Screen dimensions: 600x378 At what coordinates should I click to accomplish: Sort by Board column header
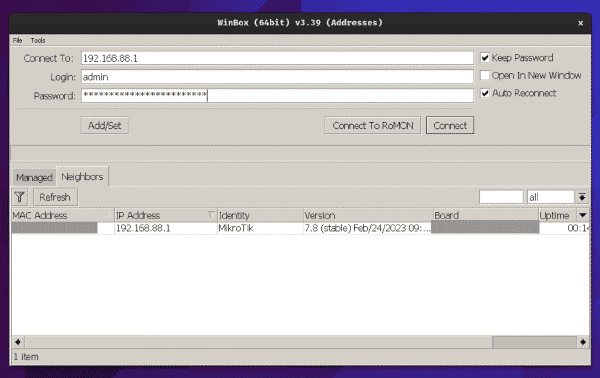click(x=486, y=215)
